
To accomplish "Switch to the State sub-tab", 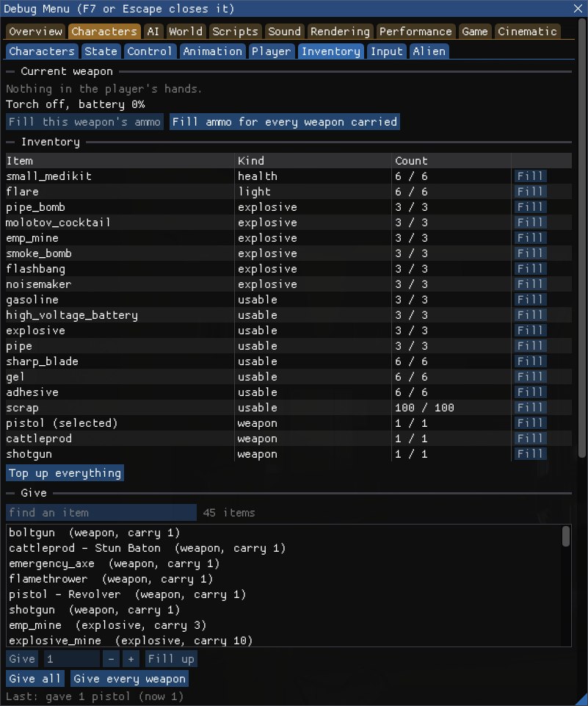I will coord(101,51).
